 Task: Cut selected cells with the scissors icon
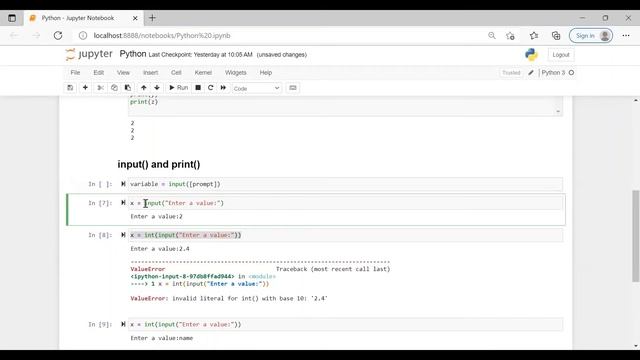click(x=100, y=88)
